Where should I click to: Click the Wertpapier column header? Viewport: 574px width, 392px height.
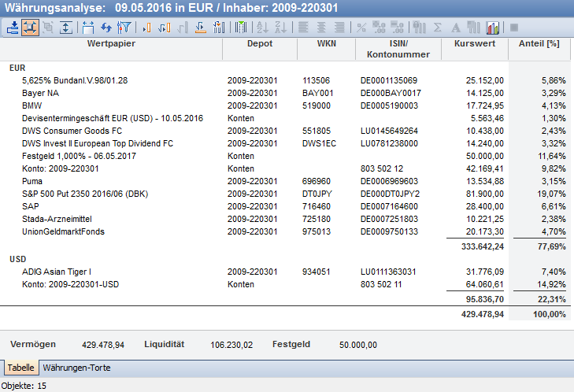[111, 43]
